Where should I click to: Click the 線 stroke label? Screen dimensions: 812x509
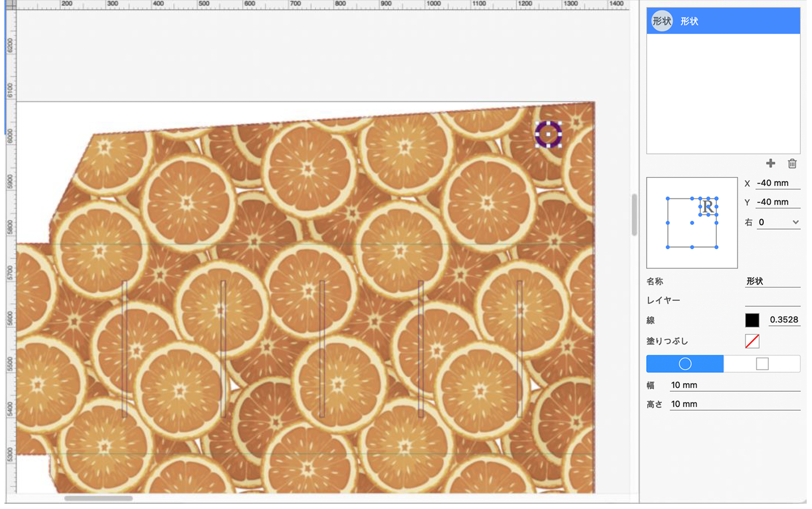(650, 320)
